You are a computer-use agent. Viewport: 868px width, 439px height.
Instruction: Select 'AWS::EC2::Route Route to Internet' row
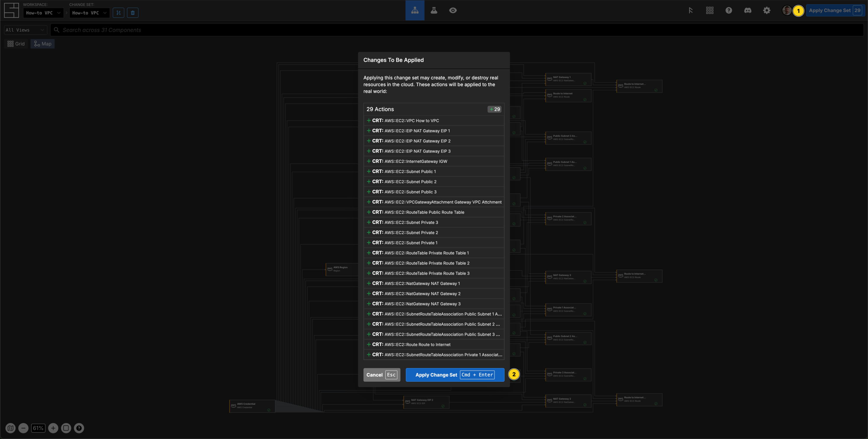434,345
